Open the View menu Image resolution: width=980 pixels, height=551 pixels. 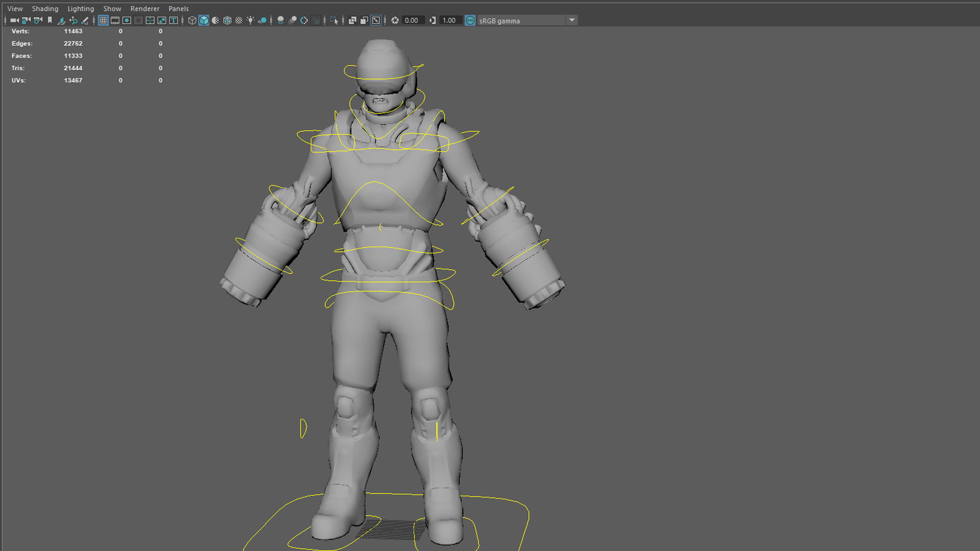tap(15, 9)
